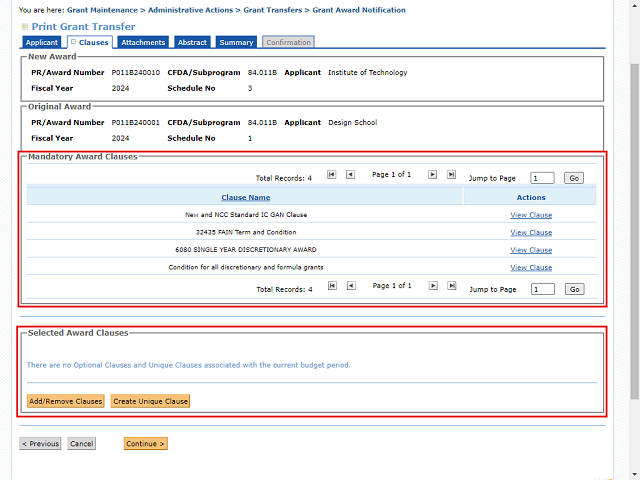Go to the Abstract tab
Screen dimensions: 640x480
192,43
